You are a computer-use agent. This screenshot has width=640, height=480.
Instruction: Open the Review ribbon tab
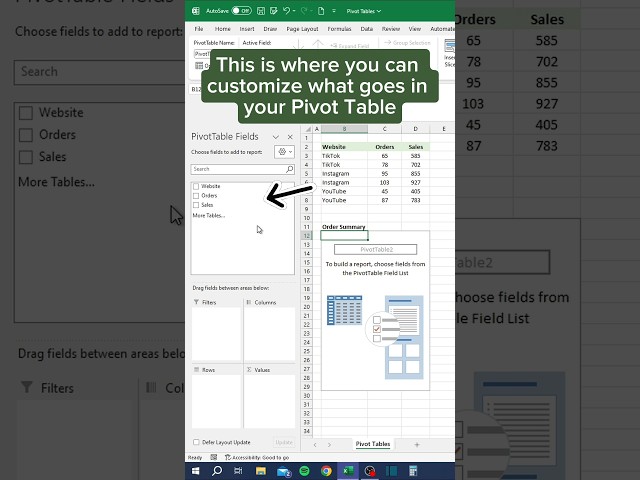(391, 29)
